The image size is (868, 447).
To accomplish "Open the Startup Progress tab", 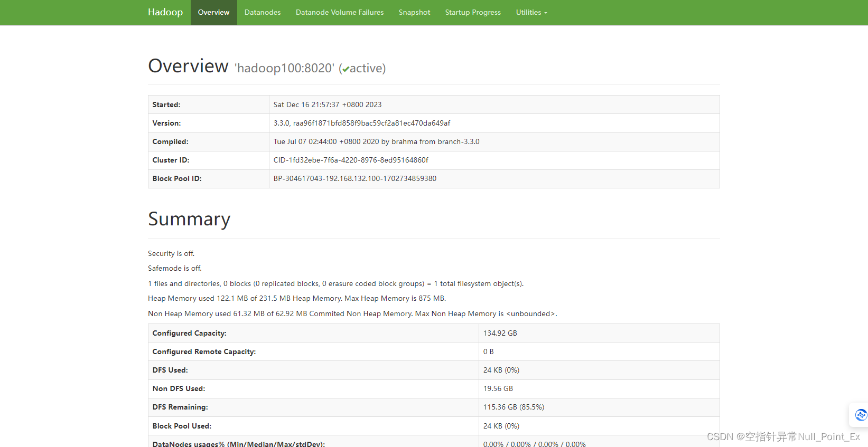I will coord(473,12).
